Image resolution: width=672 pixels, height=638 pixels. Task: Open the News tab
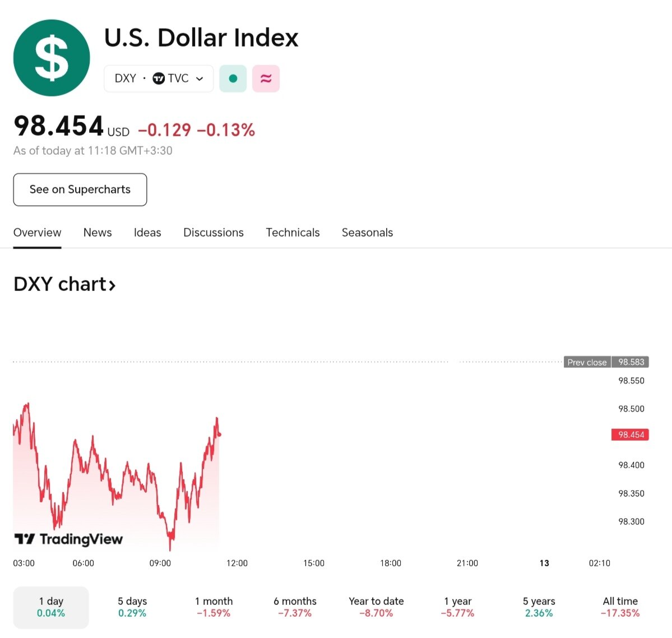coord(98,233)
